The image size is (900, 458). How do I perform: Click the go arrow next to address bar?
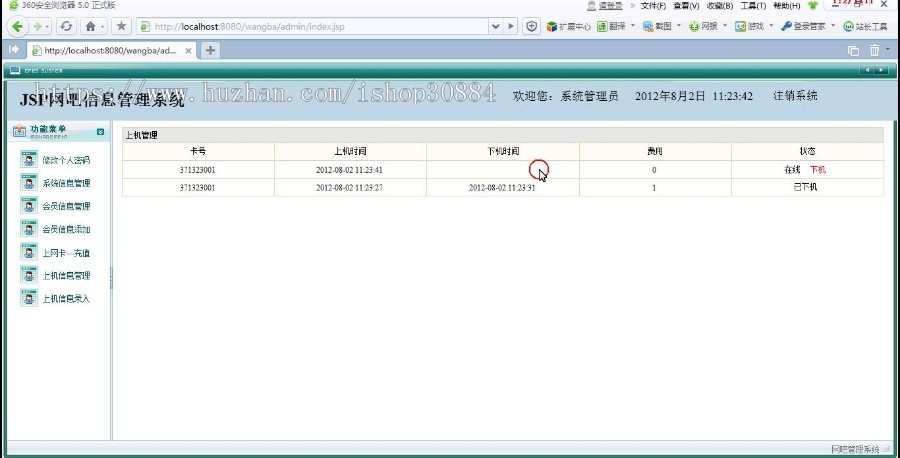[511, 26]
